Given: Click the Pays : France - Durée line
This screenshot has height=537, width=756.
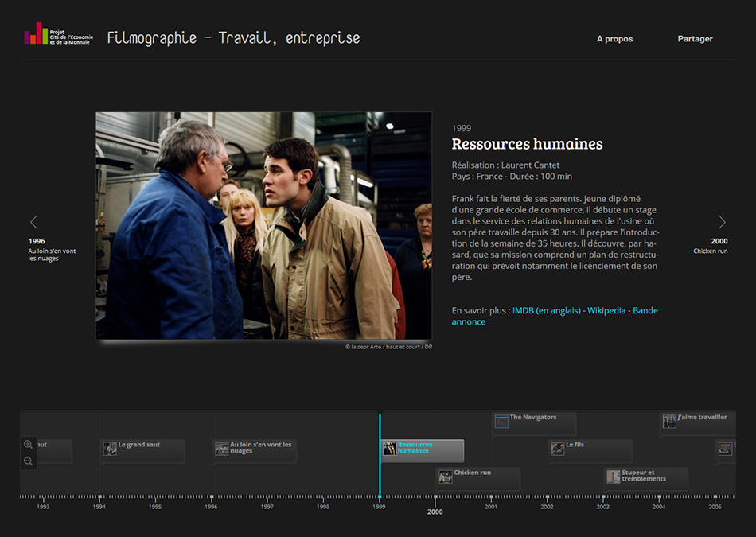Looking at the screenshot, I should [512, 177].
